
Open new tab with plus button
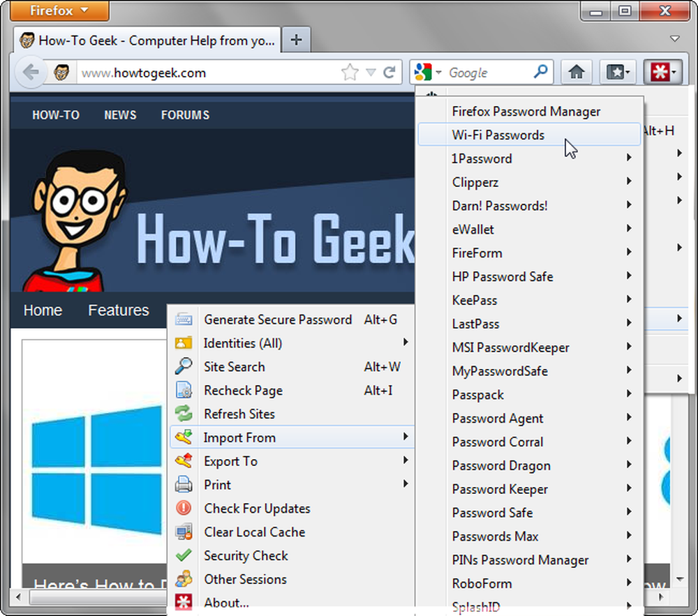[296, 40]
